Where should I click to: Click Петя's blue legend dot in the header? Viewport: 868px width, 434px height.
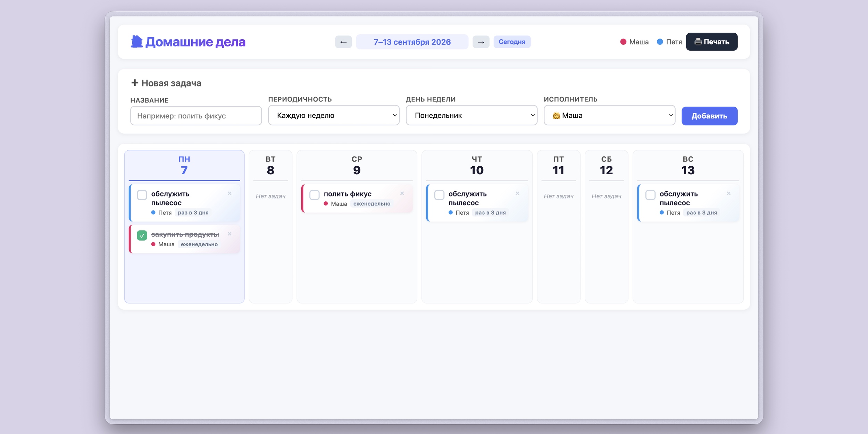click(x=660, y=42)
